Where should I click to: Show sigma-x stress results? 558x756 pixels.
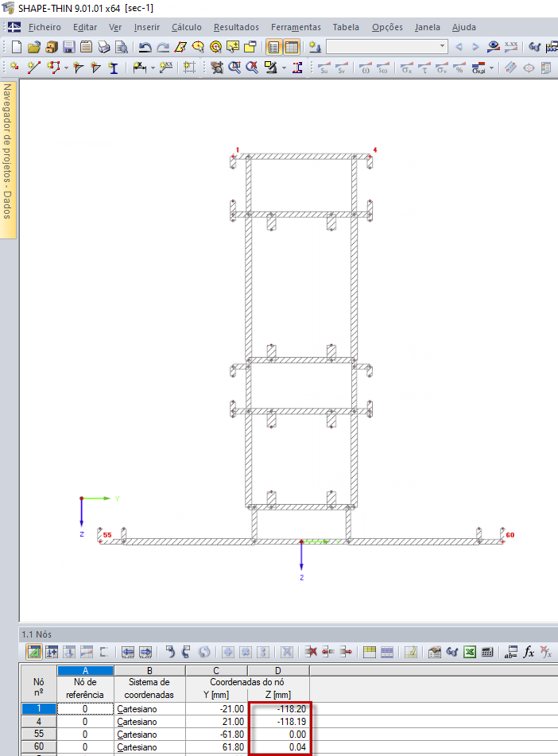406,68
